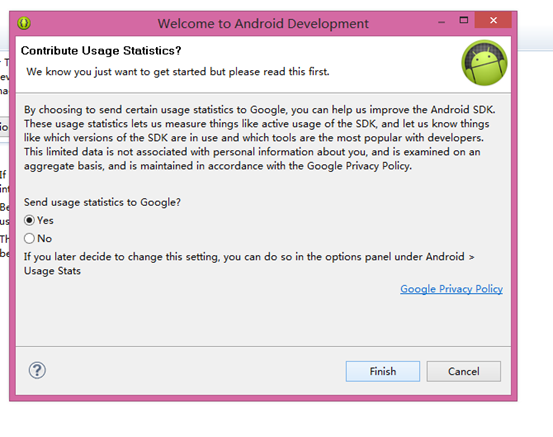Close the Welcome to Android Development dialog
This screenshot has width=553, height=437.
(x=493, y=20)
